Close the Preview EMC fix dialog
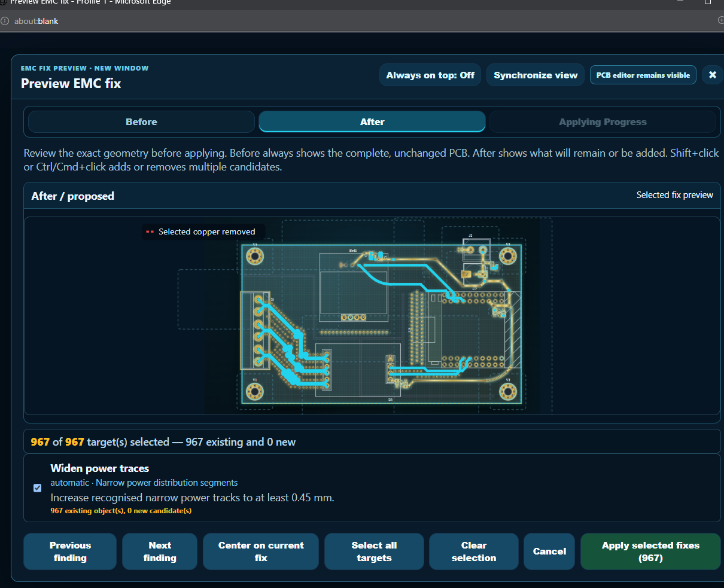The image size is (724, 588). tap(712, 75)
